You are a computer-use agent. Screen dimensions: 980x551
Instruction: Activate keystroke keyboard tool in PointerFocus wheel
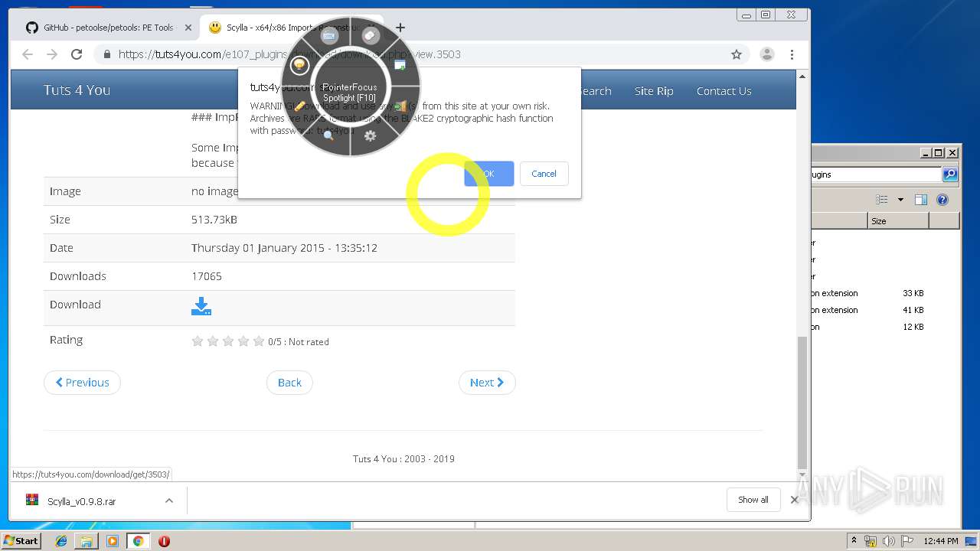pos(329,35)
